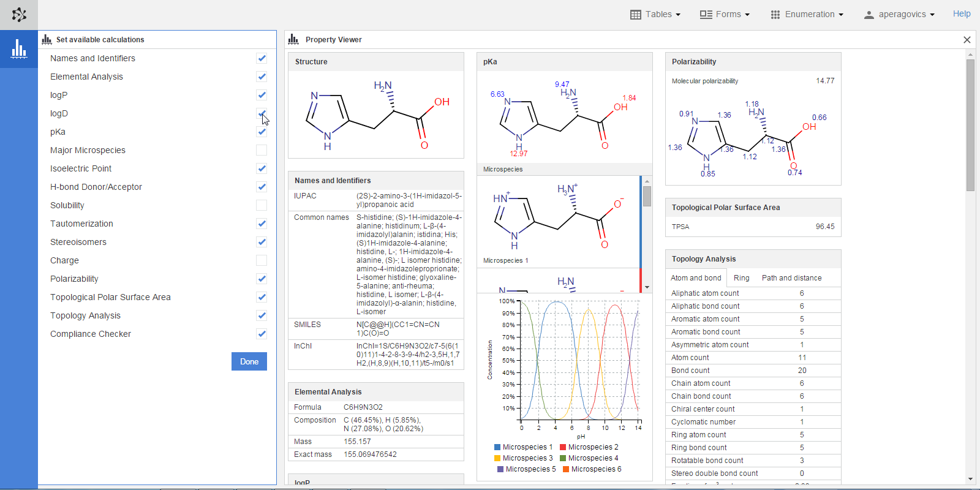This screenshot has width=980, height=490.
Task: Close the Property Viewer panel
Action: tap(967, 40)
